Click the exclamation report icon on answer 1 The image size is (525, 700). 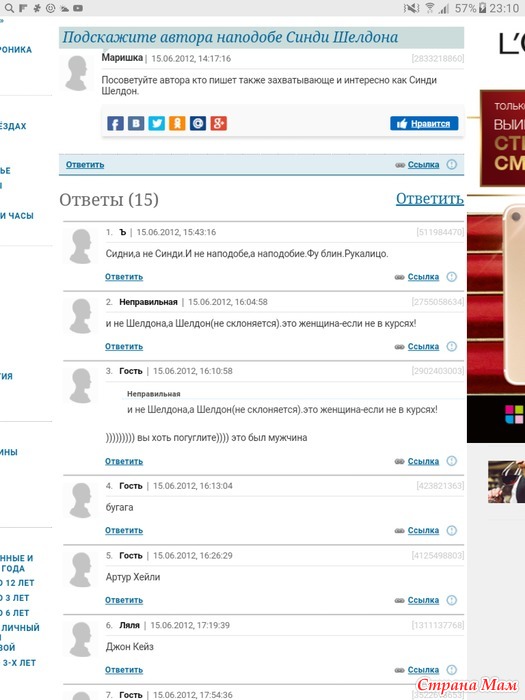pos(452,277)
